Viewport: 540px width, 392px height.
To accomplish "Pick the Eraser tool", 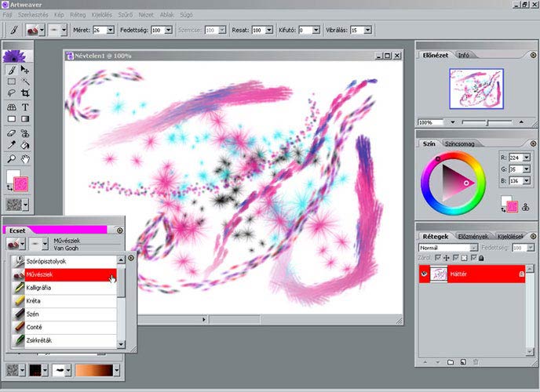I will click(11, 132).
